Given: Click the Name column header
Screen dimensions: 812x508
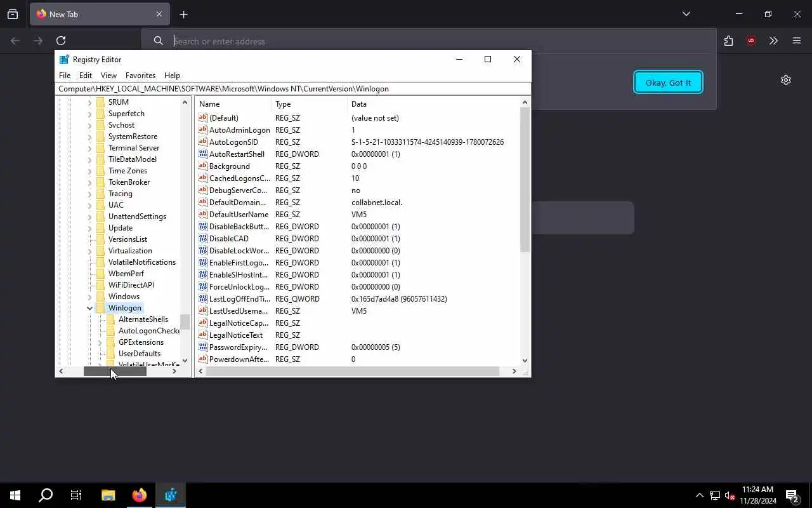Looking at the screenshot, I should [x=233, y=104].
